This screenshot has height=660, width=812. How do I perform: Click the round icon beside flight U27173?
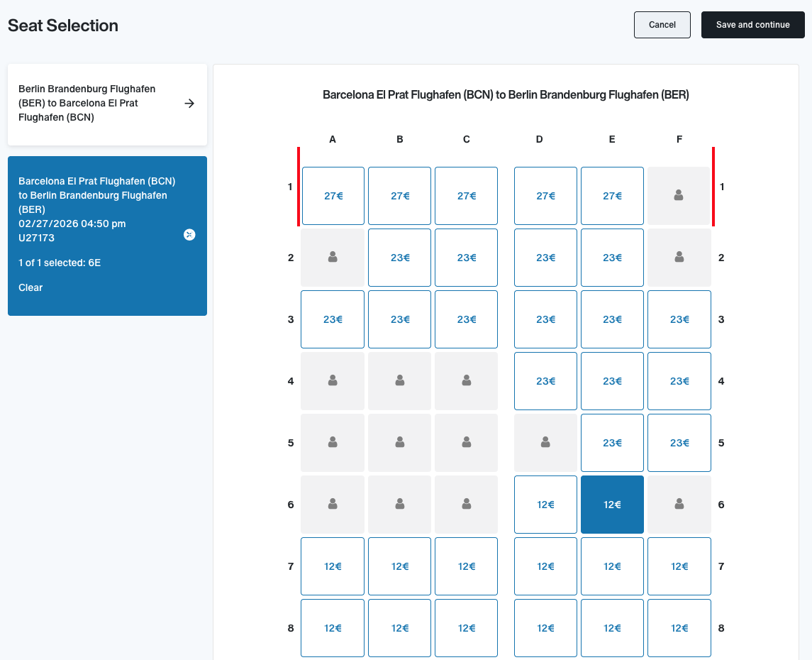(189, 235)
